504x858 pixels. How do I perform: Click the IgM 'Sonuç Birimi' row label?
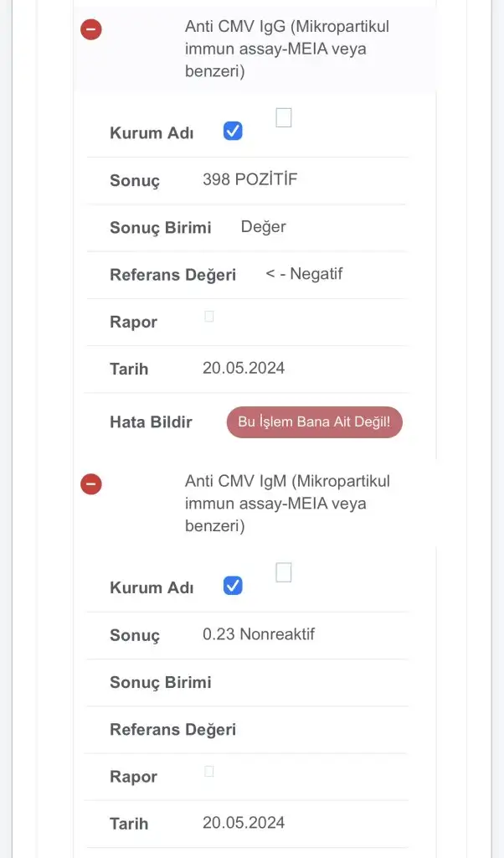coord(160,682)
